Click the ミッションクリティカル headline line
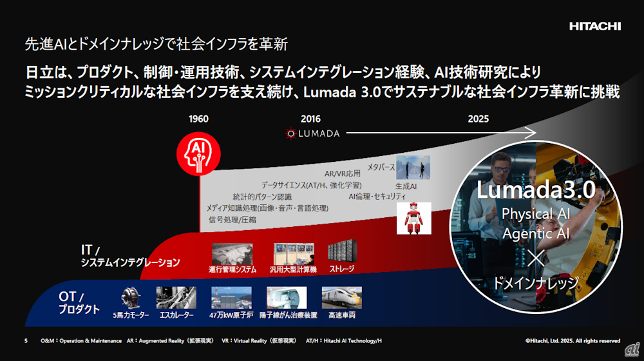Image resolution: width=644 pixels, height=361 pixels. pos(321,92)
